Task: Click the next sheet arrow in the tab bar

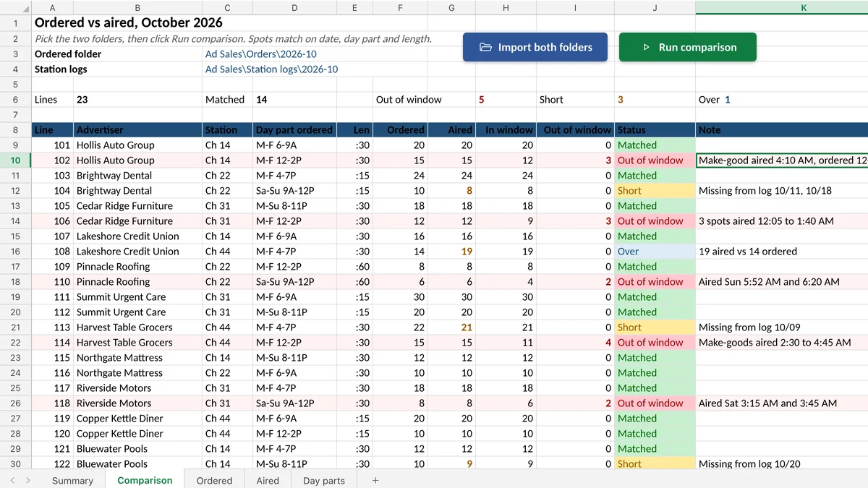Action: point(28,480)
